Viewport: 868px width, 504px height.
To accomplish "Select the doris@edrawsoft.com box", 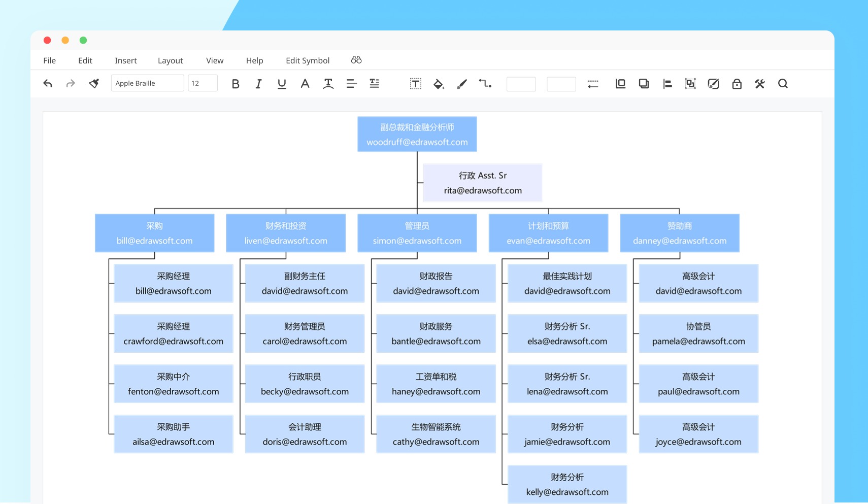I will pos(305,434).
